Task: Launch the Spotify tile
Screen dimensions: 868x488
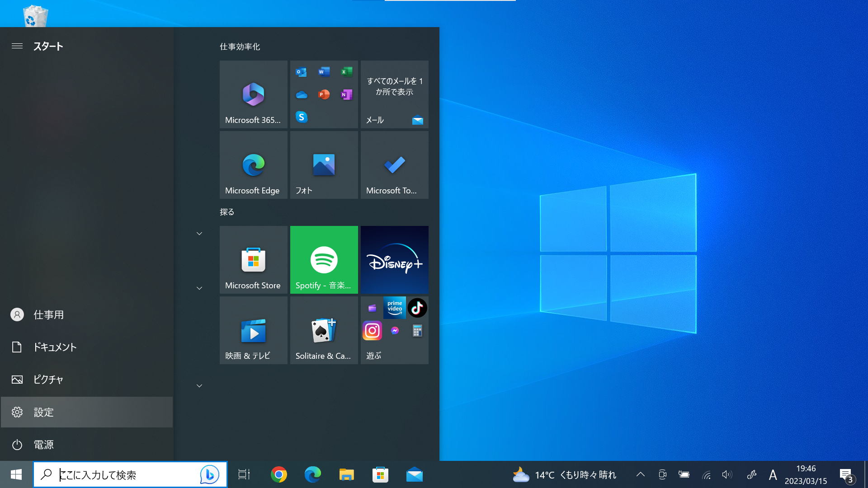Action: pos(324,260)
